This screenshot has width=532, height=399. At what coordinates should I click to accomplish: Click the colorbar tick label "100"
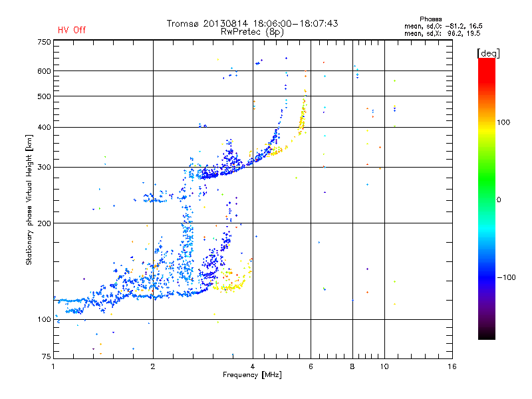(x=503, y=122)
